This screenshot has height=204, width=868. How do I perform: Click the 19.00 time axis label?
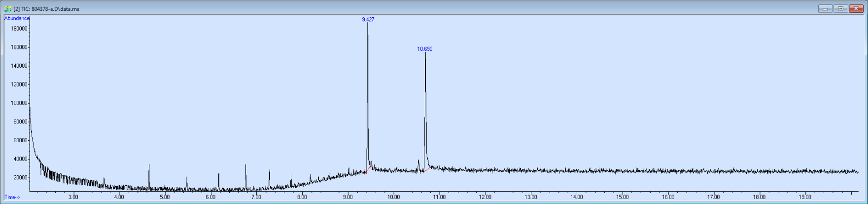click(805, 197)
